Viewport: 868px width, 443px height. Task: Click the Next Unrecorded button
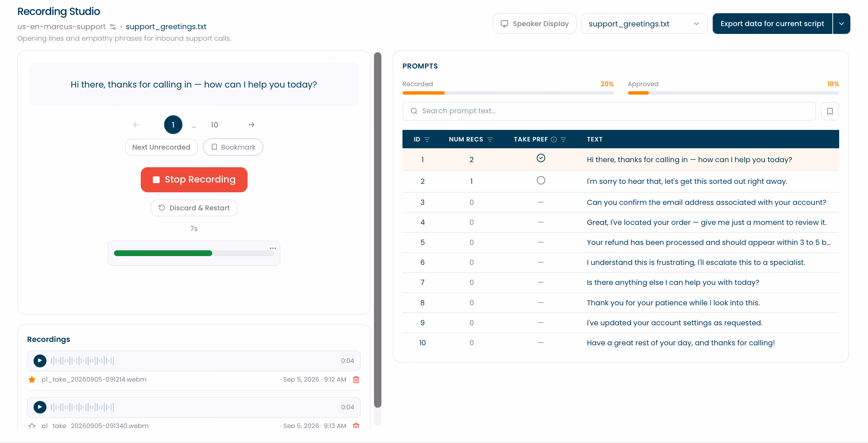tap(161, 147)
